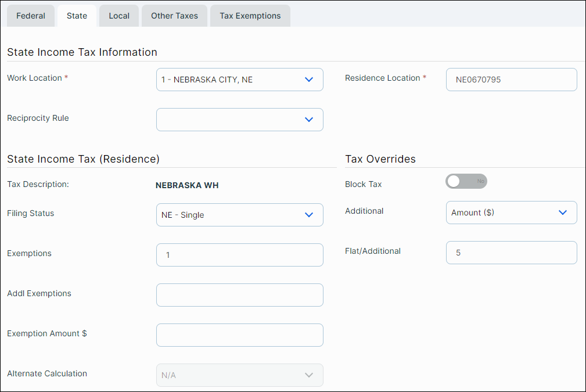The width and height of the screenshot is (586, 392).
Task: Click the Filing Status label
Action: [31, 213]
